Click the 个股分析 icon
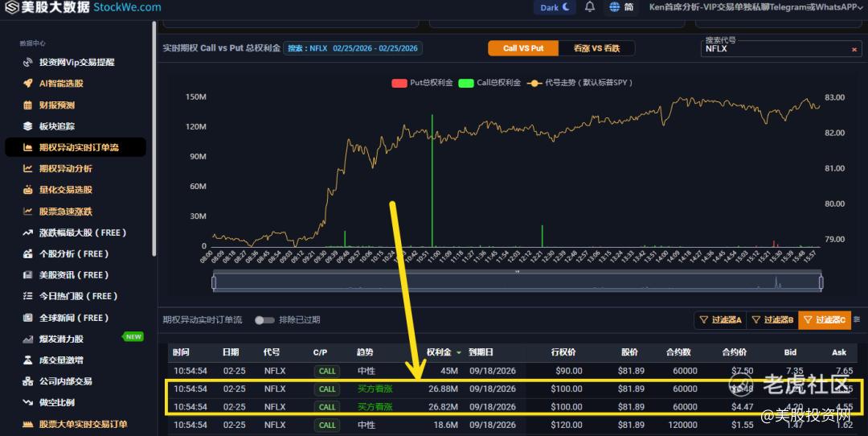The image size is (868, 436). 27,253
